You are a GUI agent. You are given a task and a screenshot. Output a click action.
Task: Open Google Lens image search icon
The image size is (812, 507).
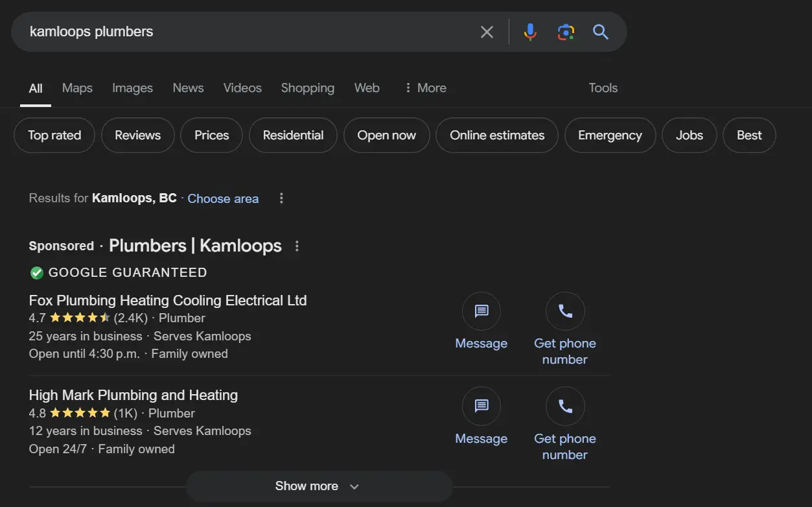(566, 32)
